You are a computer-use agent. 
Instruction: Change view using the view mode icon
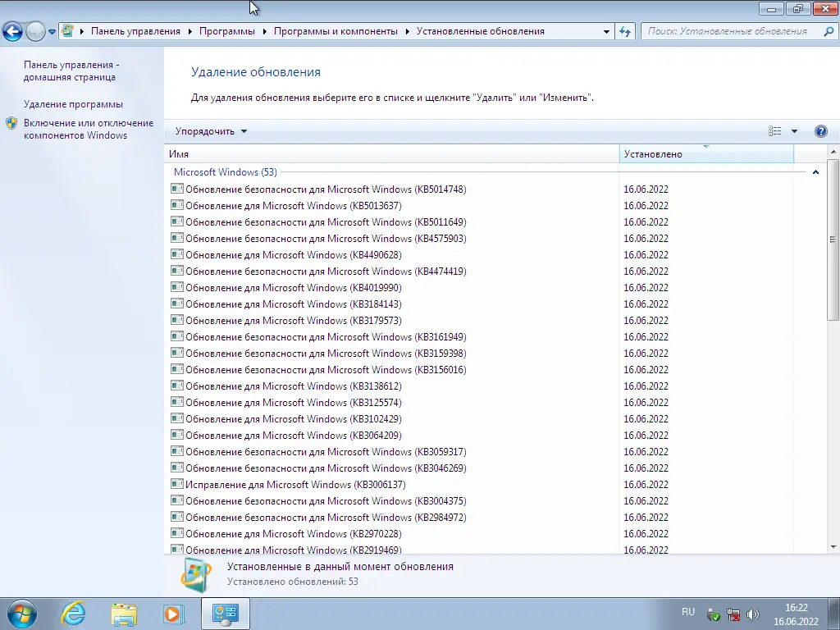(774, 131)
